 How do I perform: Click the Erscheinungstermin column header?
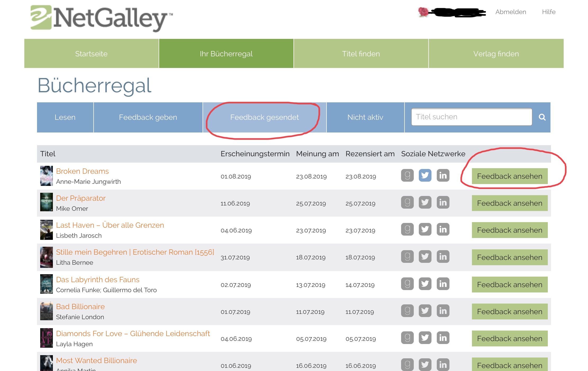click(255, 154)
